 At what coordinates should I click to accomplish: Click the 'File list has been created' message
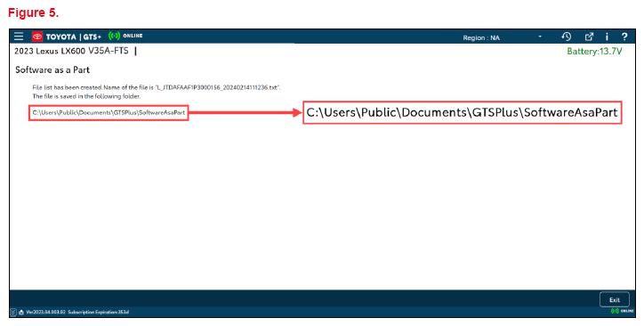click(x=157, y=87)
